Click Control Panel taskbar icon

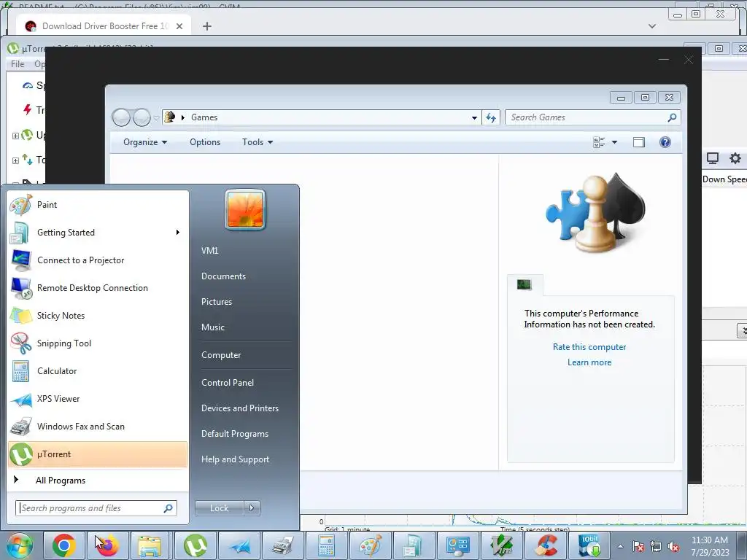(x=458, y=545)
